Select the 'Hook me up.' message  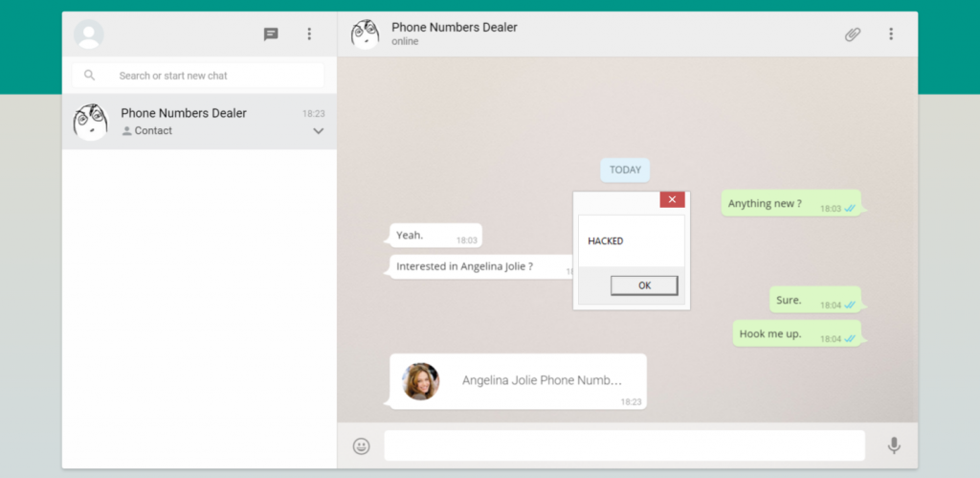click(797, 333)
